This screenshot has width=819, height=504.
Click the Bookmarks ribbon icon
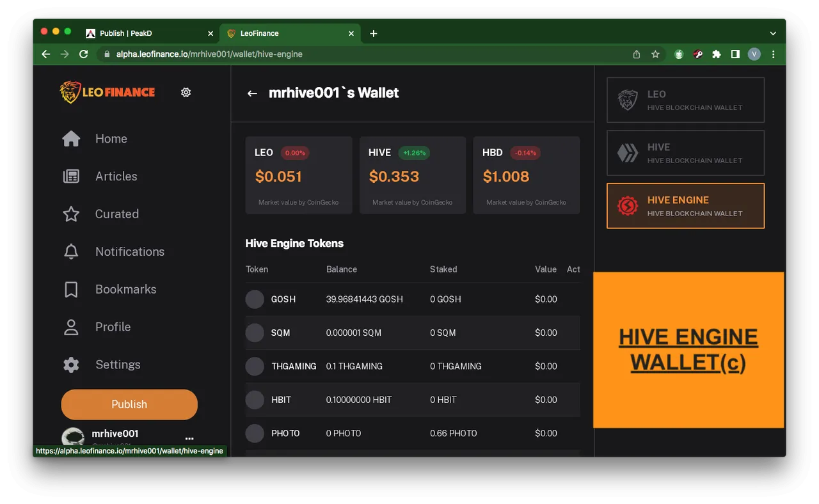click(71, 290)
